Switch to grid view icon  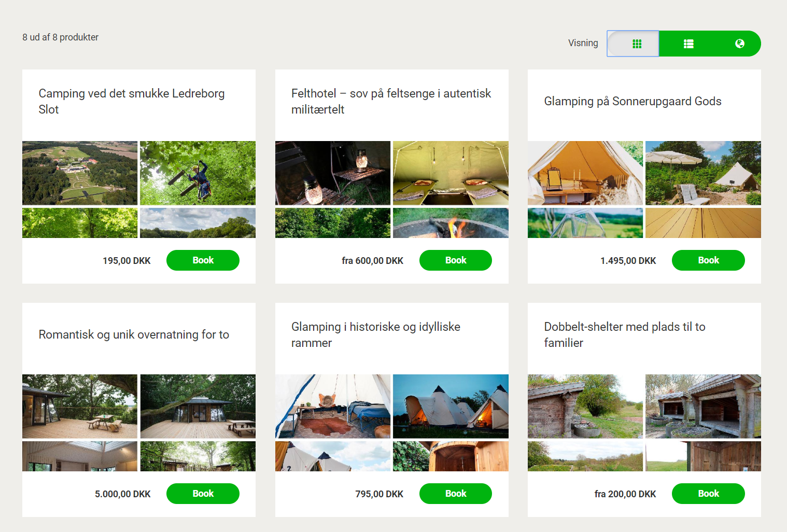point(637,44)
